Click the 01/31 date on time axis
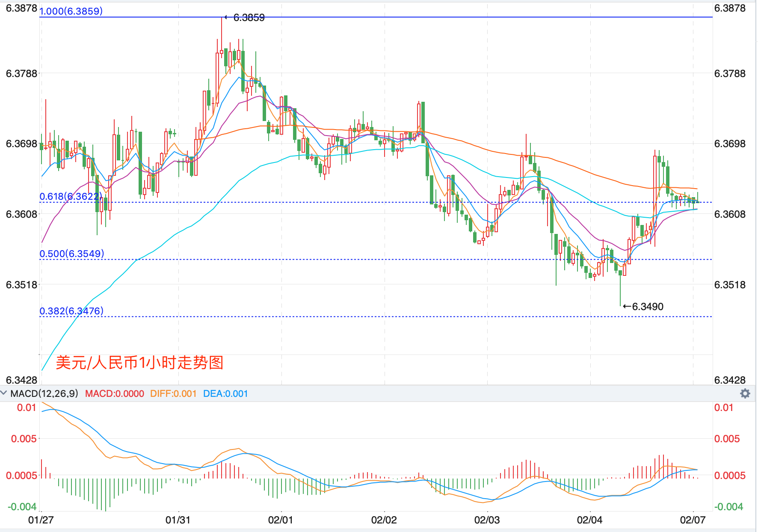Image resolution: width=758 pixels, height=532 pixels. point(178,520)
